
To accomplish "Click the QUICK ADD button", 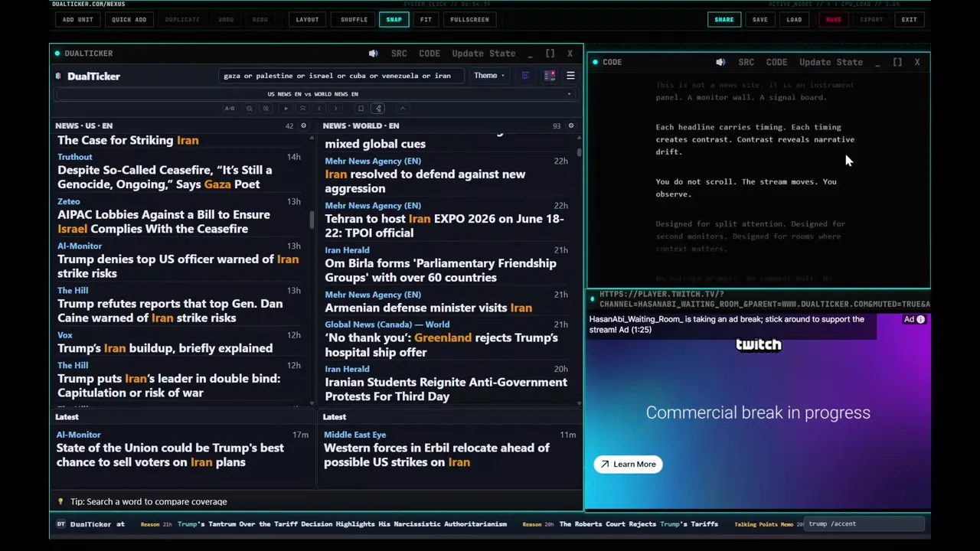I will click(x=129, y=19).
